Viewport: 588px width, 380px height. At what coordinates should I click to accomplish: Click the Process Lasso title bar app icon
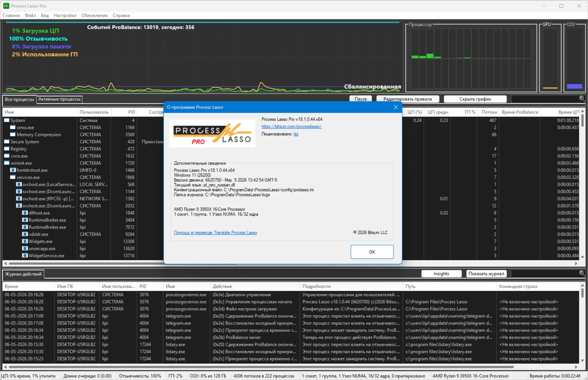point(6,6)
